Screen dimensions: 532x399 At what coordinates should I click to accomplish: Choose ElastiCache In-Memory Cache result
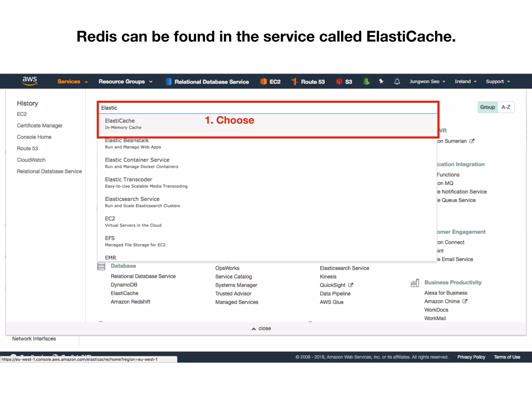click(268, 124)
